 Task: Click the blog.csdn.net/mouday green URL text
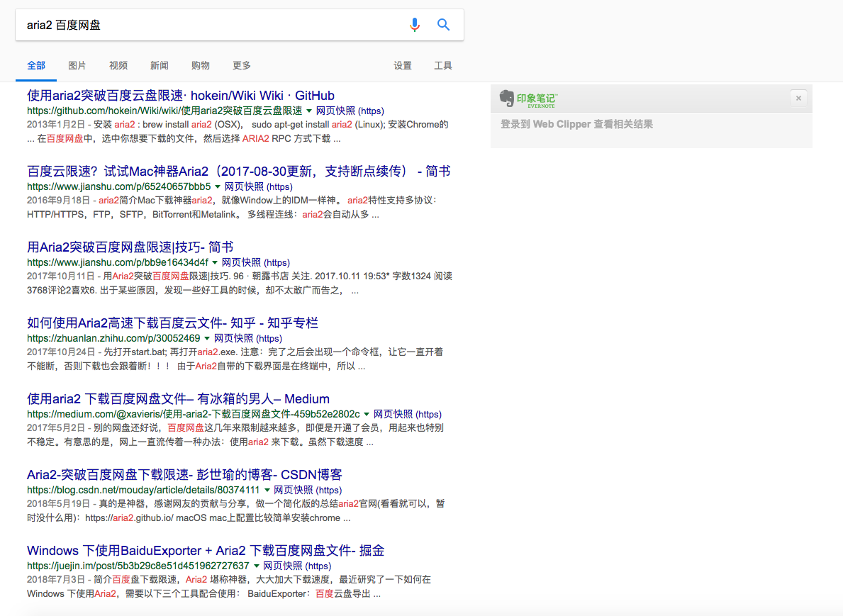click(x=143, y=490)
